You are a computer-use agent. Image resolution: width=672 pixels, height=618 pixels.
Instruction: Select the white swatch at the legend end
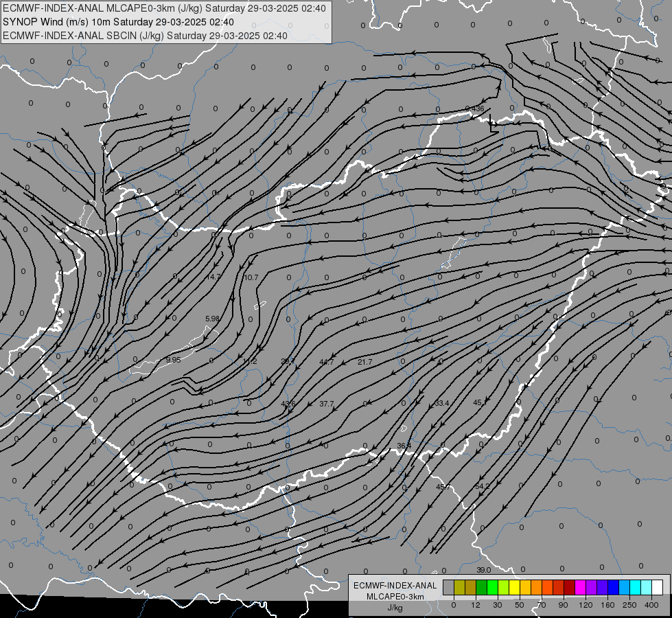657,587
